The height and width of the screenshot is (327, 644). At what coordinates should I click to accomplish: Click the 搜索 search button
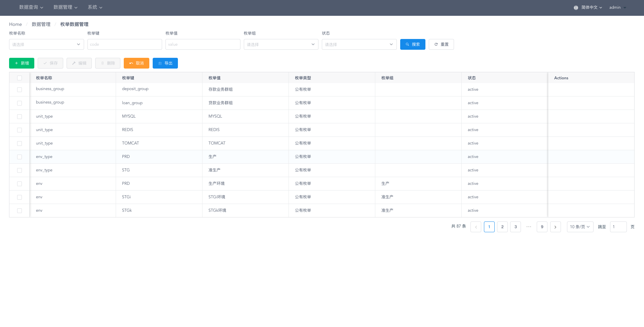413,44
